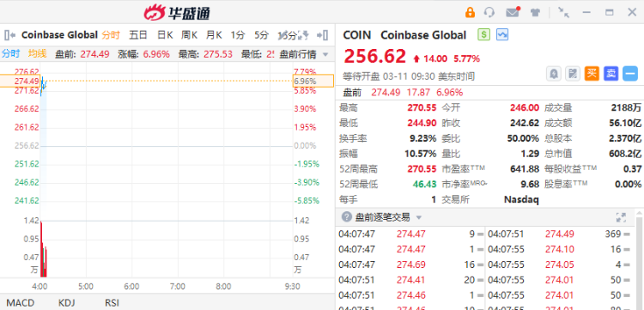644x310 pixels.
Task: Select the MACD indicator
Action: point(21,303)
